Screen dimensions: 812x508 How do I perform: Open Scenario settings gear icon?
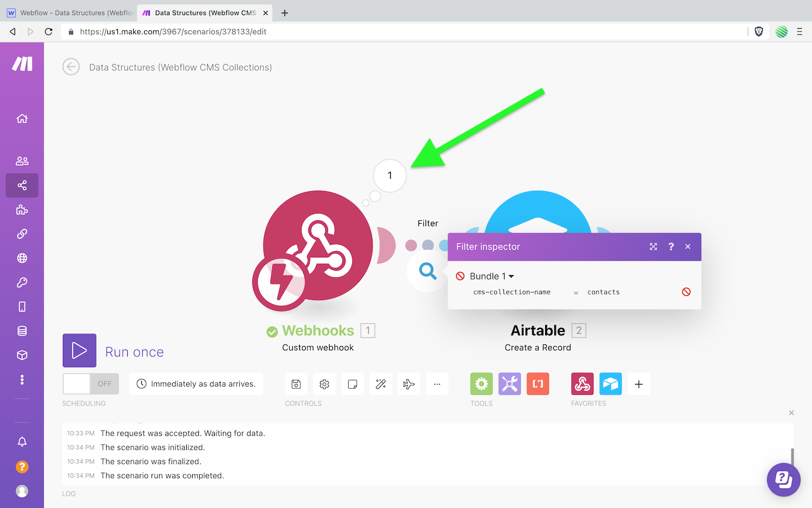[324, 384]
